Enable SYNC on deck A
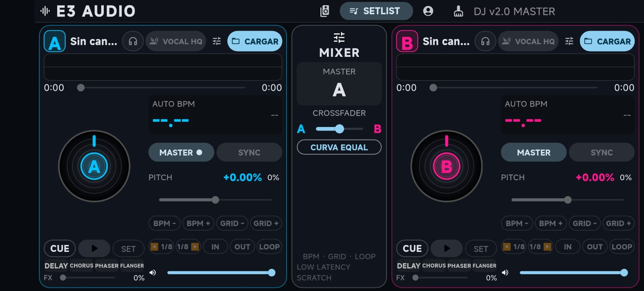Screen dimensions: 644x291 pos(249,152)
